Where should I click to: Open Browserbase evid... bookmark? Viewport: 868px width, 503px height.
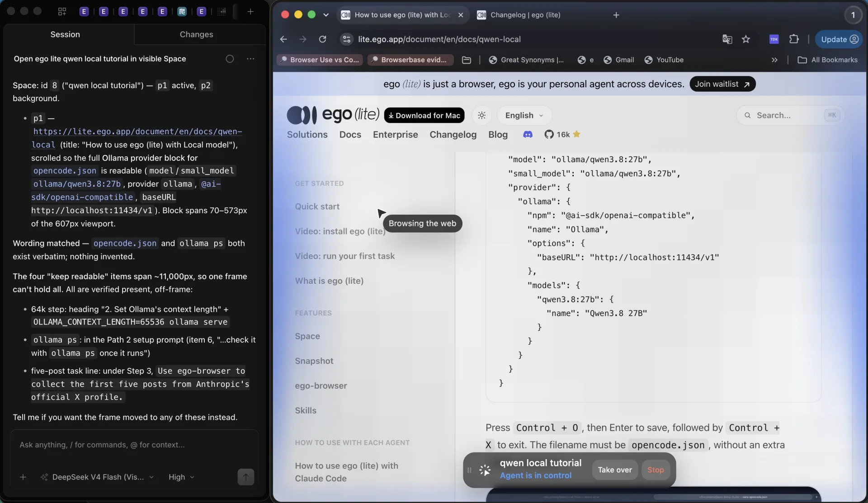click(x=410, y=60)
